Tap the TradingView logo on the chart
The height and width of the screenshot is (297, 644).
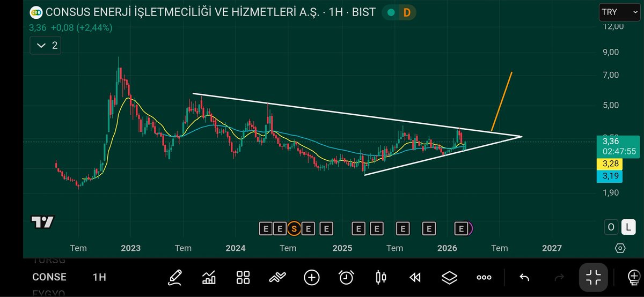[x=42, y=222]
